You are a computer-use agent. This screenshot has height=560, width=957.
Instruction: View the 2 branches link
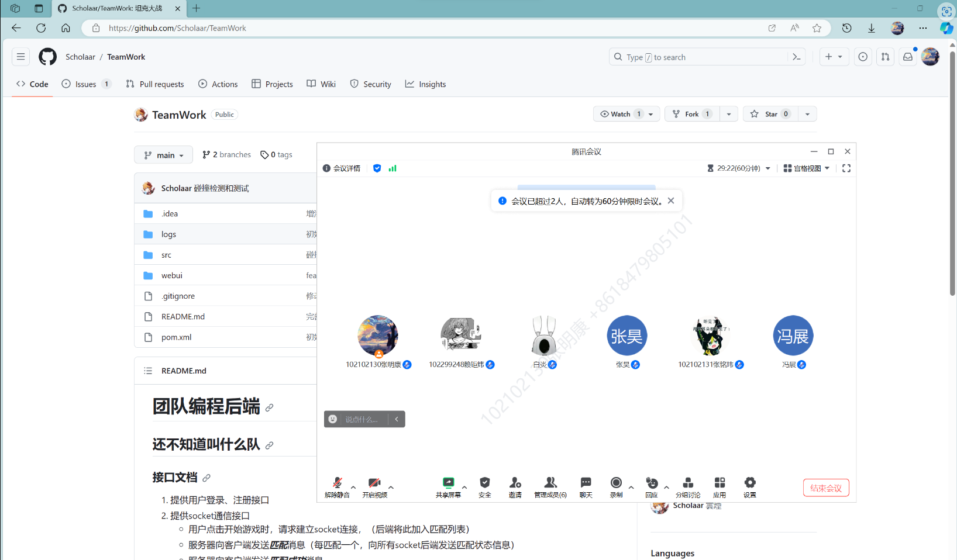pos(227,154)
